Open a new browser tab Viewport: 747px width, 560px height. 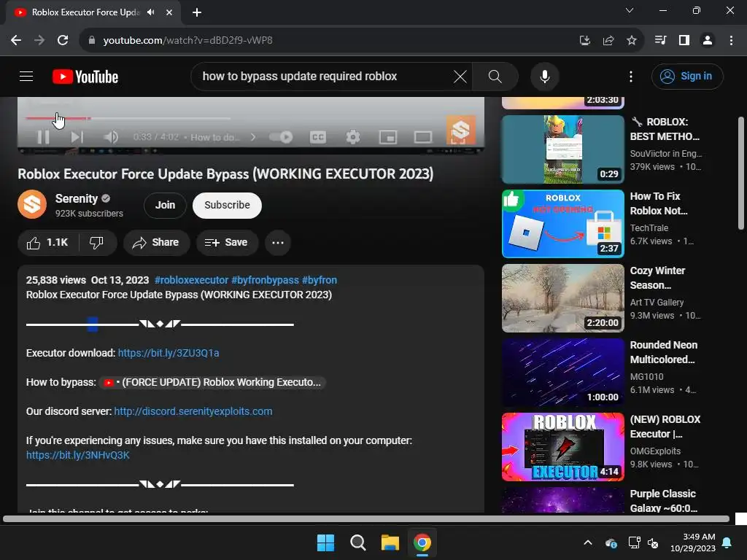pyautogui.click(x=197, y=12)
